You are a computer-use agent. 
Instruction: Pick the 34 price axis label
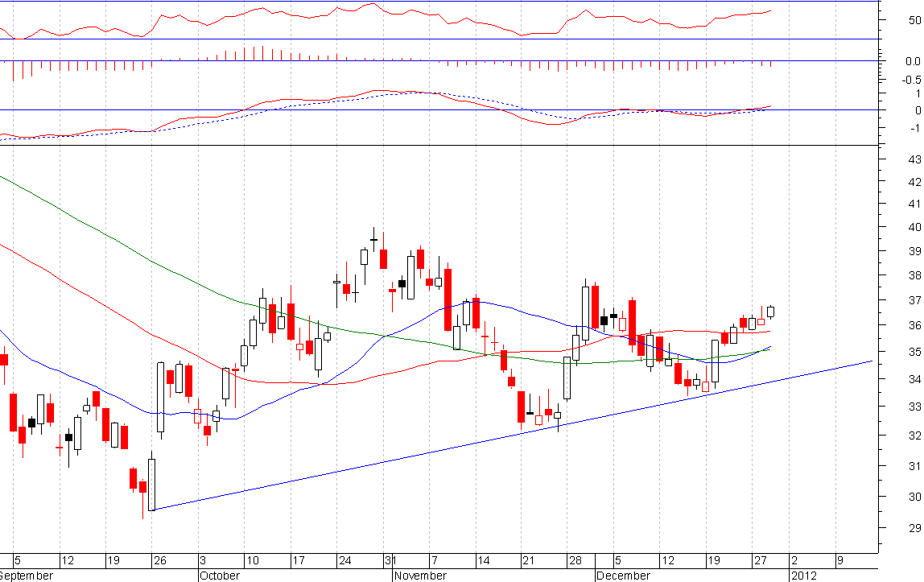click(x=914, y=379)
